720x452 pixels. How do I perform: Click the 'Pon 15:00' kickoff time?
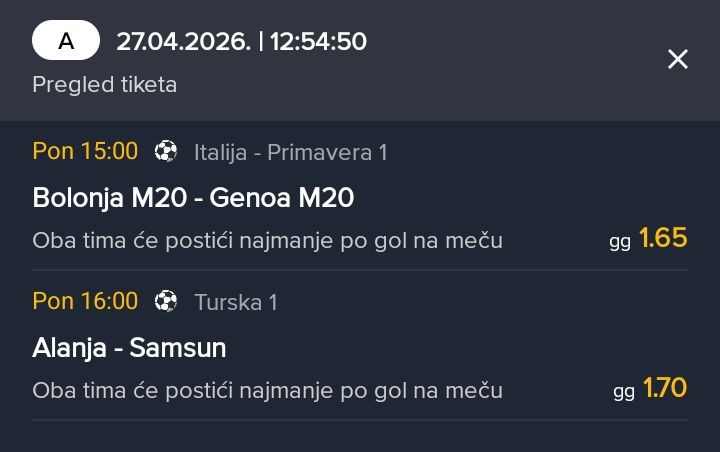coord(85,152)
